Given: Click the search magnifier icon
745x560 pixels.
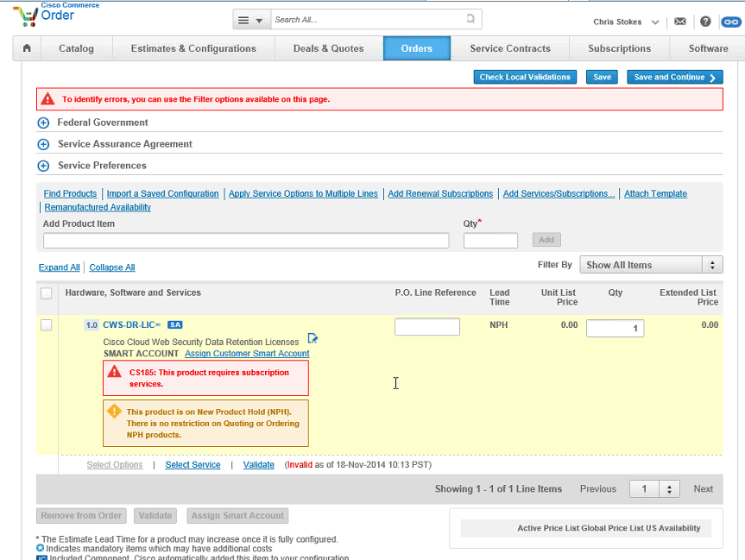Looking at the screenshot, I should [x=470, y=19].
